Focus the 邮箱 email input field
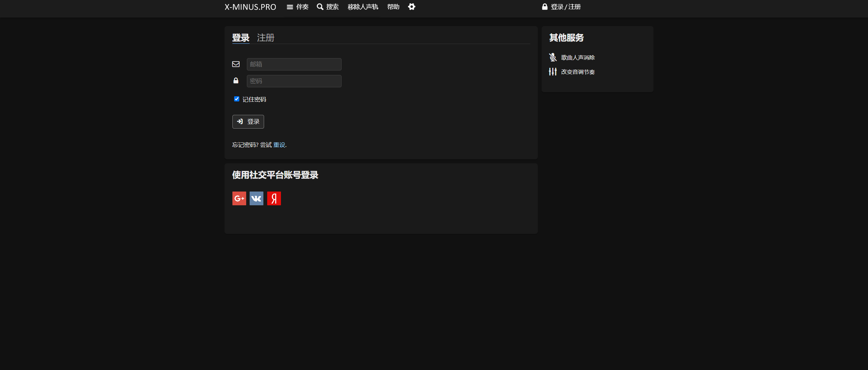The image size is (868, 370). [x=294, y=64]
